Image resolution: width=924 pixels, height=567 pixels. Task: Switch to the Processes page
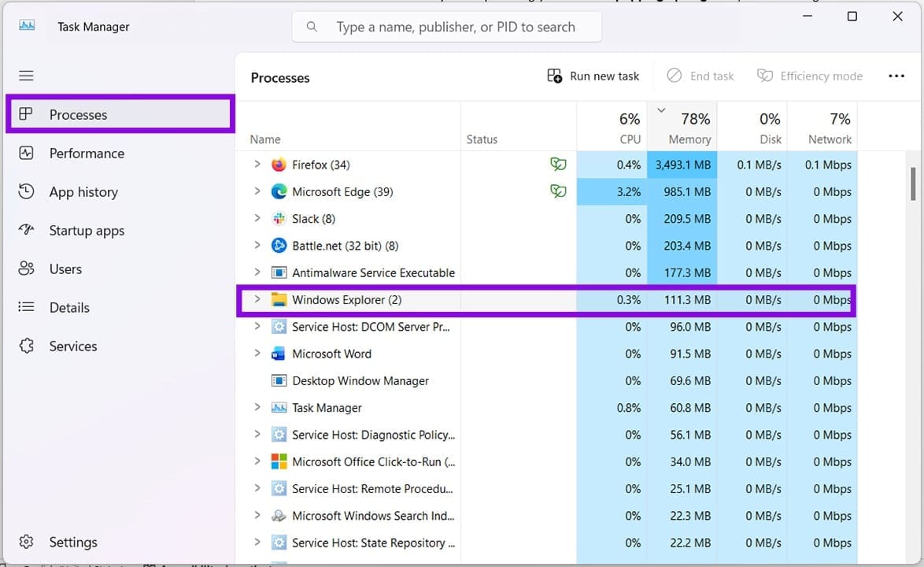(x=120, y=114)
